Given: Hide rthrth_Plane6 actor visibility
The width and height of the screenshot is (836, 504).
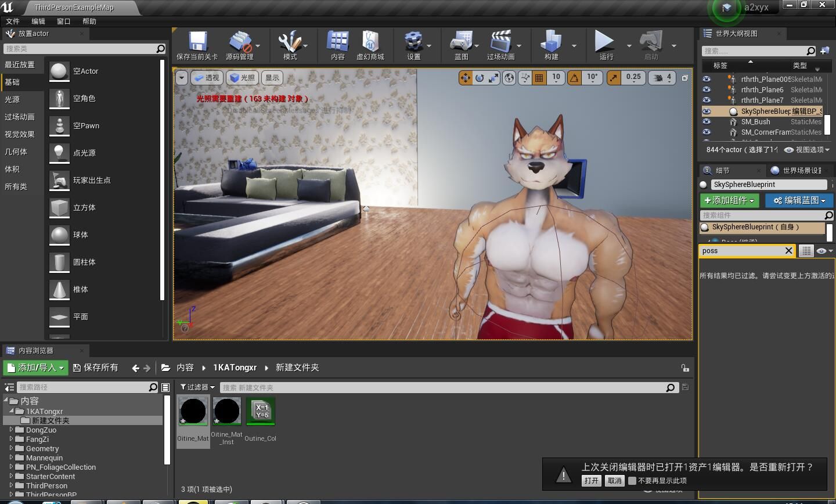Looking at the screenshot, I should click(707, 90).
